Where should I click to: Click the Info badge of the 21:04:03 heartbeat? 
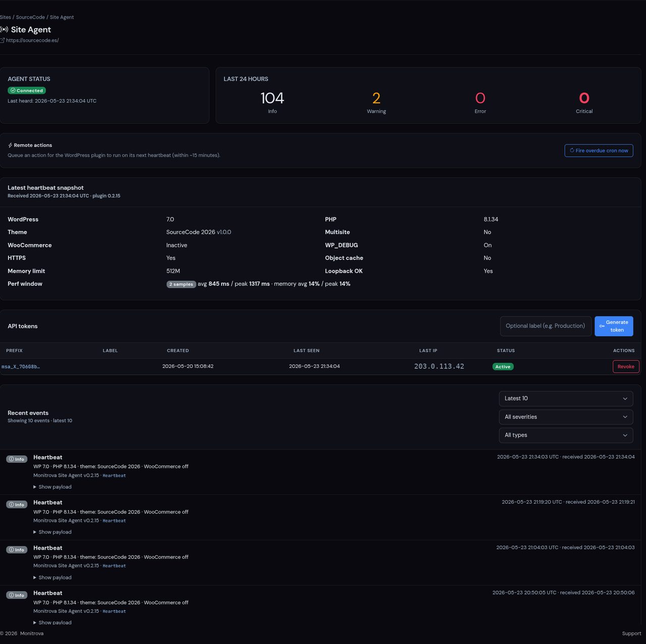[17, 550]
